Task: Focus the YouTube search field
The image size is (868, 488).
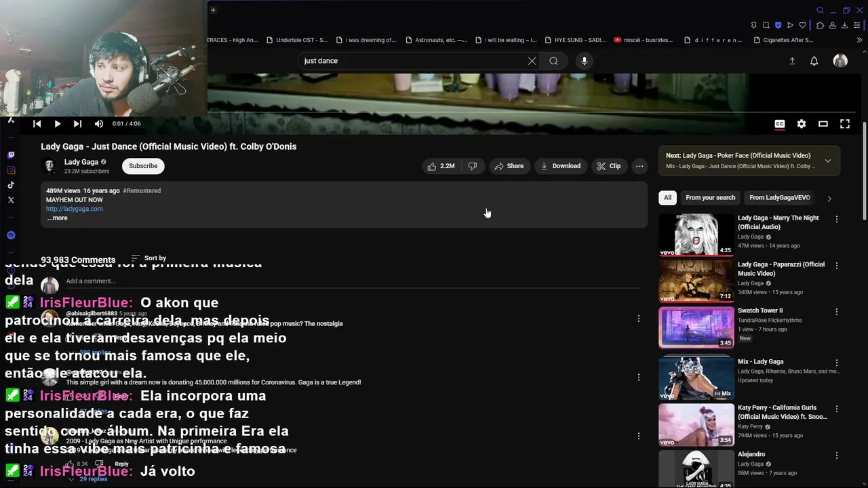Action: pos(414,61)
